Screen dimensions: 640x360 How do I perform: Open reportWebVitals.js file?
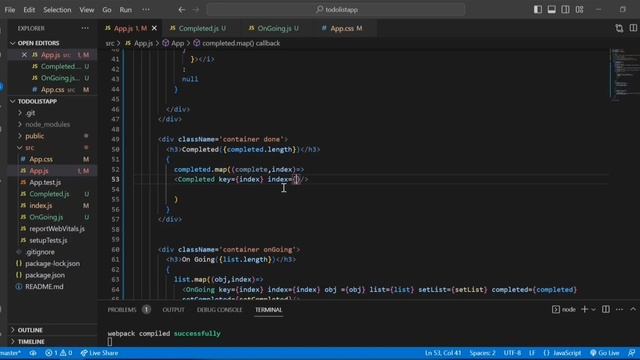point(57,229)
